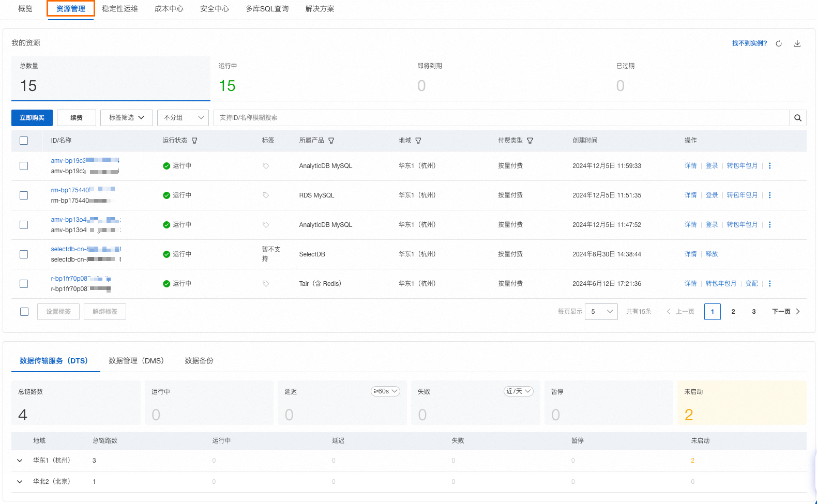This screenshot has height=504, width=817.
Task: Click the instance ID/name search field
Action: 501,118
